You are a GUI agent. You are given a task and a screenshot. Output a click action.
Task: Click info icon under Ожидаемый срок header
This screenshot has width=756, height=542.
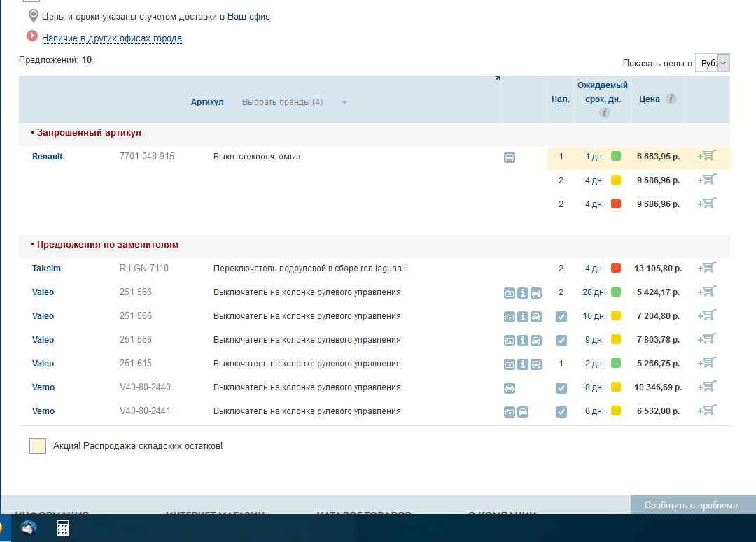coord(605,113)
